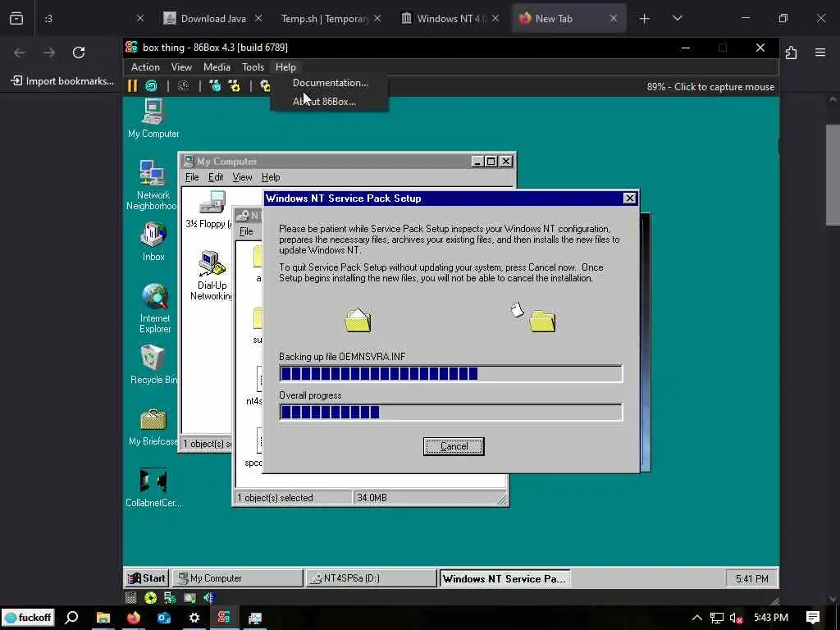Screen dimensions: 840x630
Task: Click the 86Box icon on Windows taskbar
Action: pyautogui.click(x=224, y=617)
